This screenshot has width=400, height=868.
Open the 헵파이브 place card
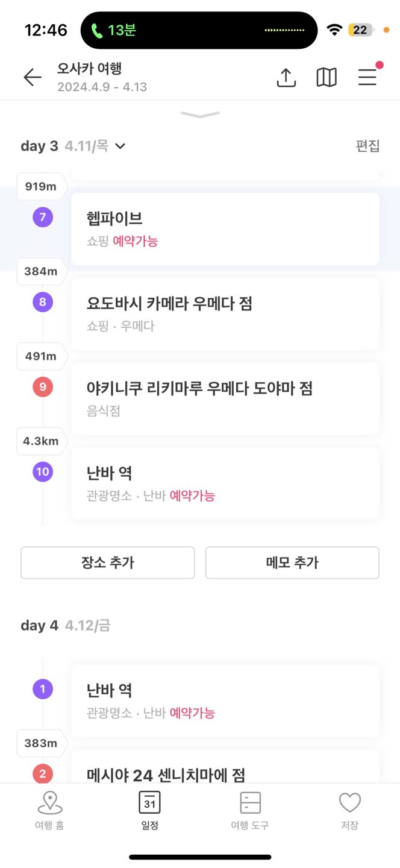pos(225,229)
